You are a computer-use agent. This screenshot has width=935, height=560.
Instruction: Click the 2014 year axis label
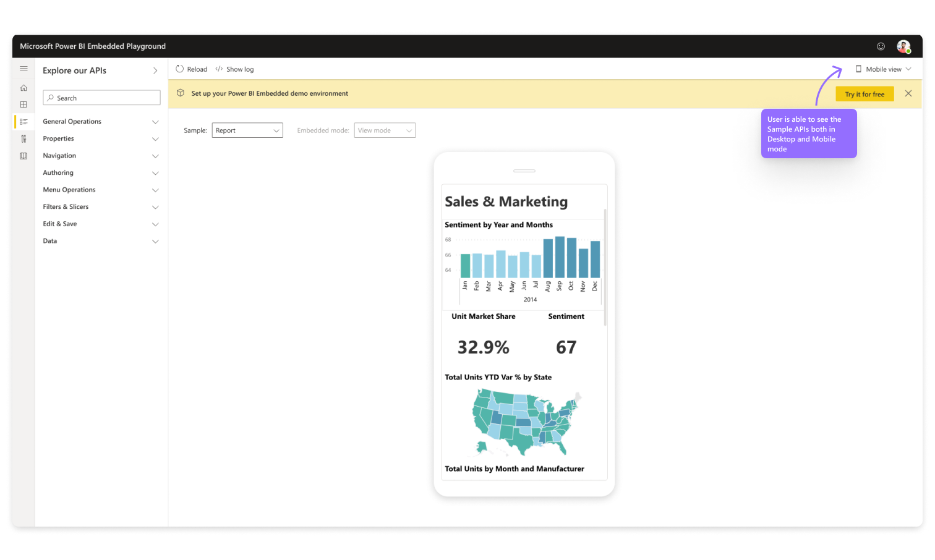(x=530, y=300)
